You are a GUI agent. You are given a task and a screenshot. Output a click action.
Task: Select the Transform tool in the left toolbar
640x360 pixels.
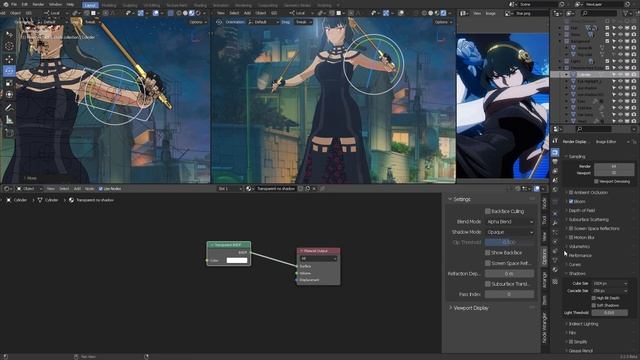click(9, 95)
